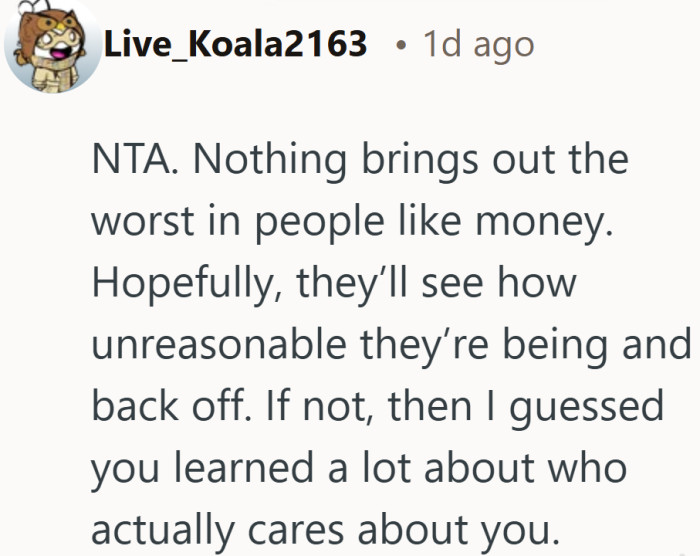Click the dot separator before timestamp

click(x=400, y=45)
